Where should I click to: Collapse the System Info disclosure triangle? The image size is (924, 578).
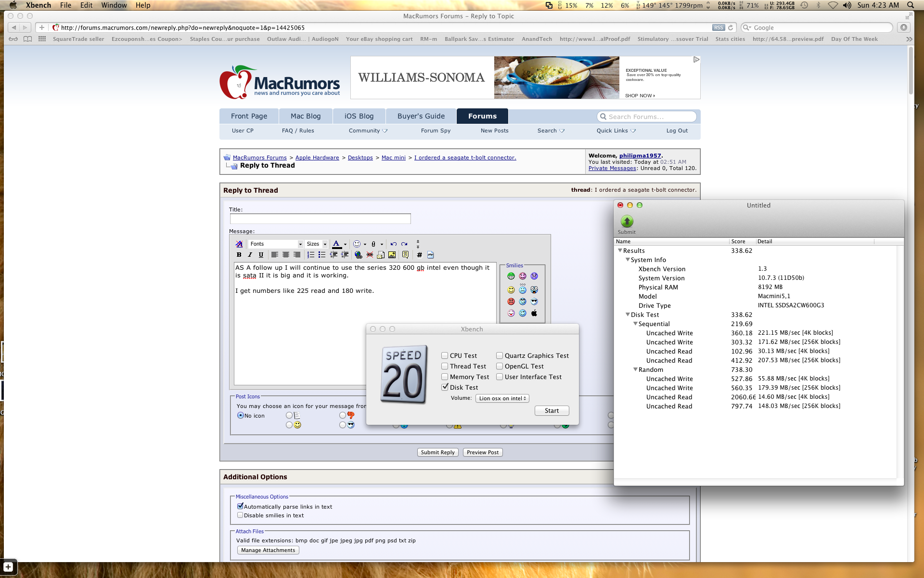(628, 260)
